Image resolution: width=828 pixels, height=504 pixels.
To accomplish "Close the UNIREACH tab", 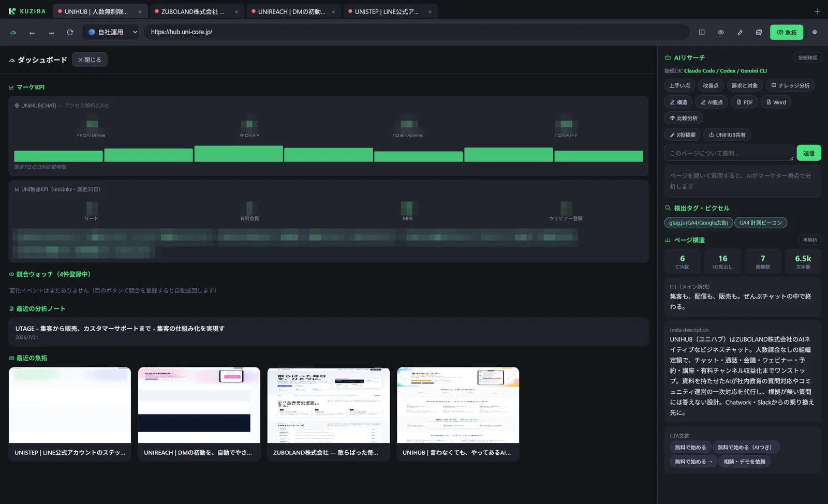I will click(x=333, y=11).
